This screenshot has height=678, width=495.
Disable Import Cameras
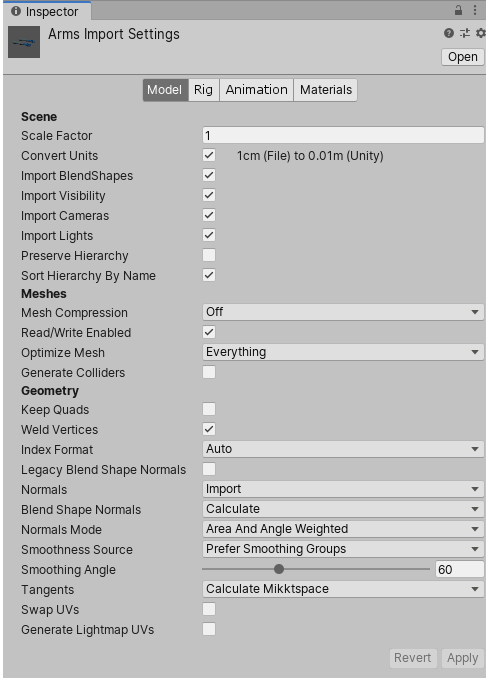click(x=209, y=215)
